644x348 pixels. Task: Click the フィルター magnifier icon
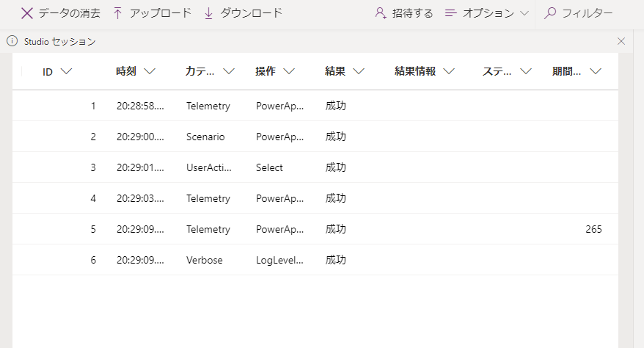[x=550, y=13]
